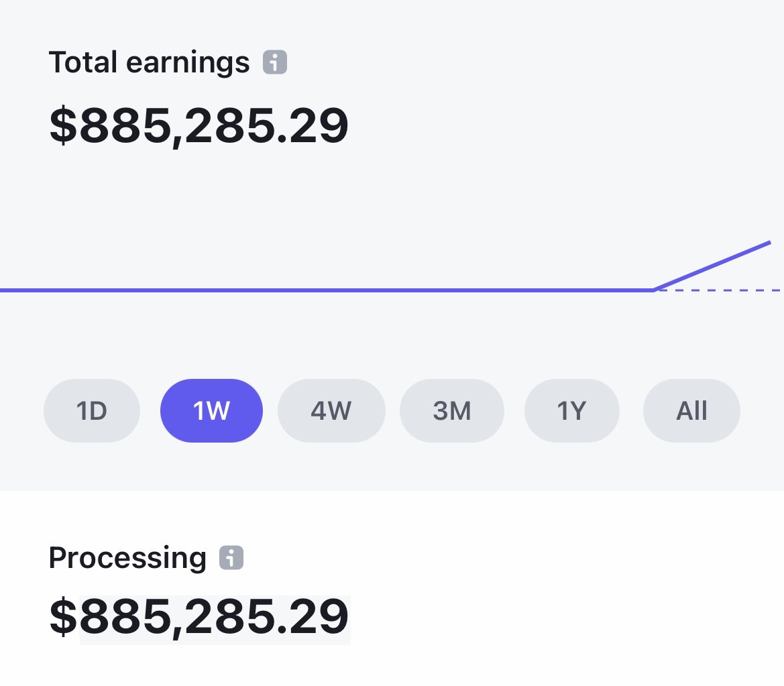The height and width of the screenshot is (686, 784).
Task: Select the 1D time range
Action: pyautogui.click(x=92, y=410)
